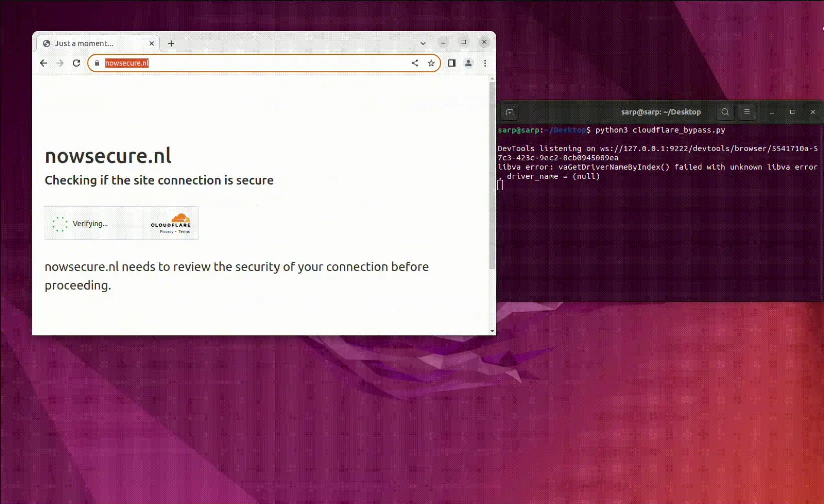Viewport: 824px width, 504px height.
Task: Open Chrome three-dot menu
Action: 485,63
